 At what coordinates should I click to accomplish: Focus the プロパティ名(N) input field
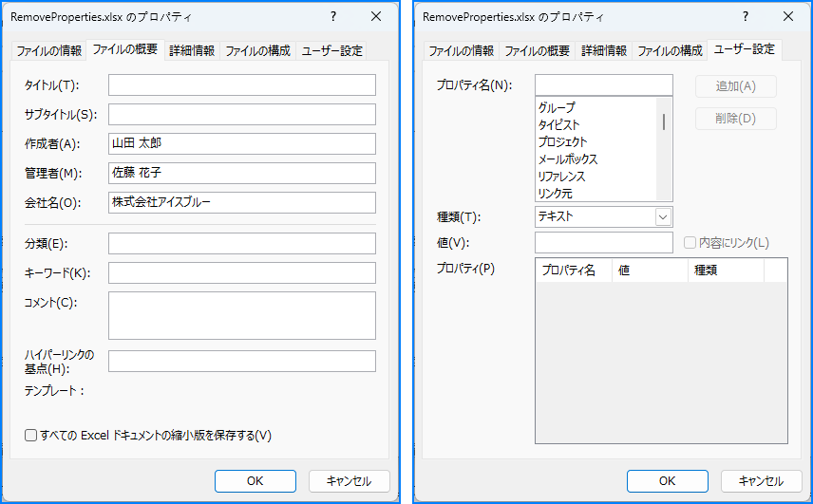pos(603,85)
